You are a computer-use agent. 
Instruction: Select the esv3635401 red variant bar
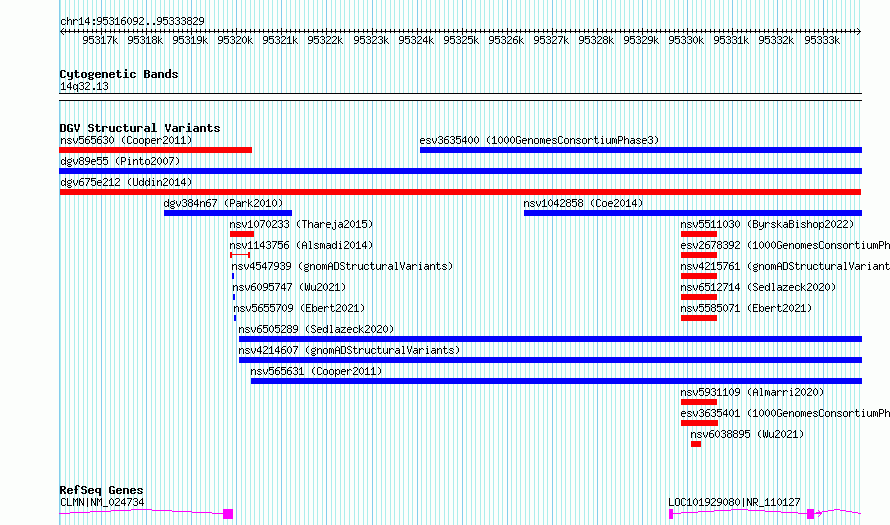699,423
